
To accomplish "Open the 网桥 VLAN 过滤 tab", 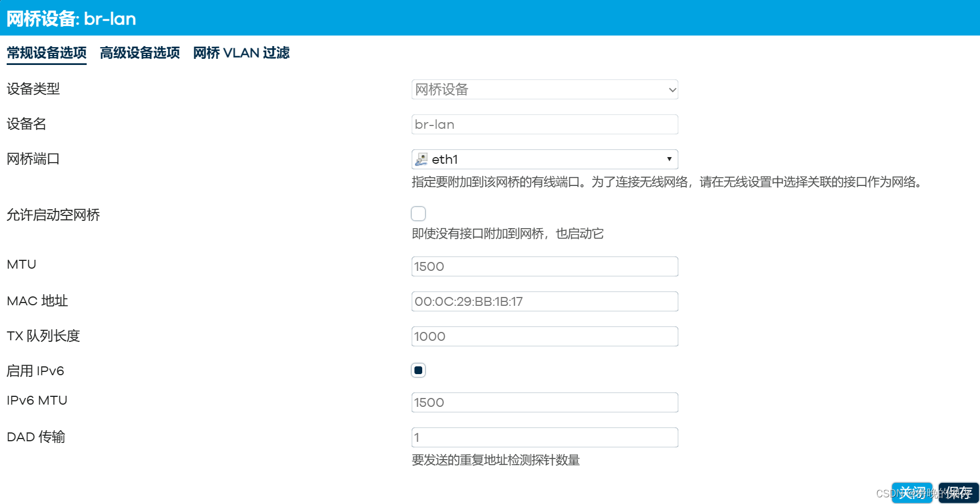I will click(241, 53).
